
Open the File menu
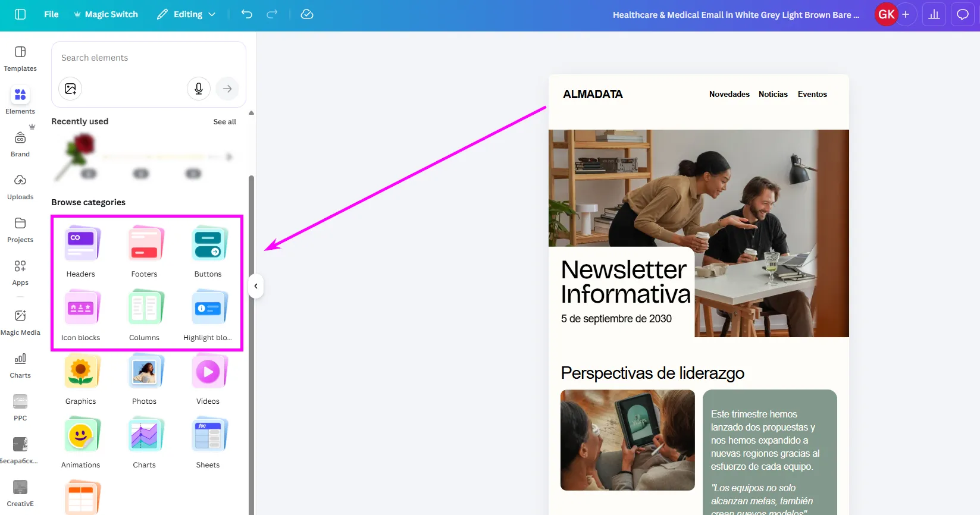coord(51,14)
